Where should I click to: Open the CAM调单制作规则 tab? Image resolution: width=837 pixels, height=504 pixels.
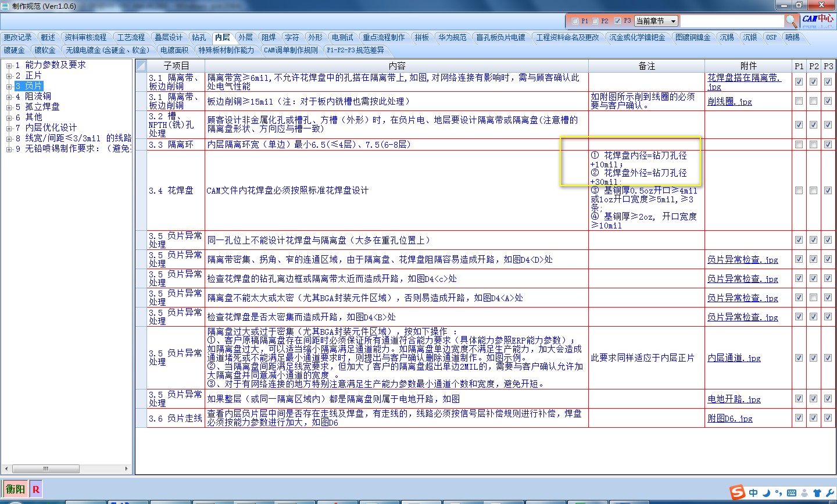coord(291,50)
